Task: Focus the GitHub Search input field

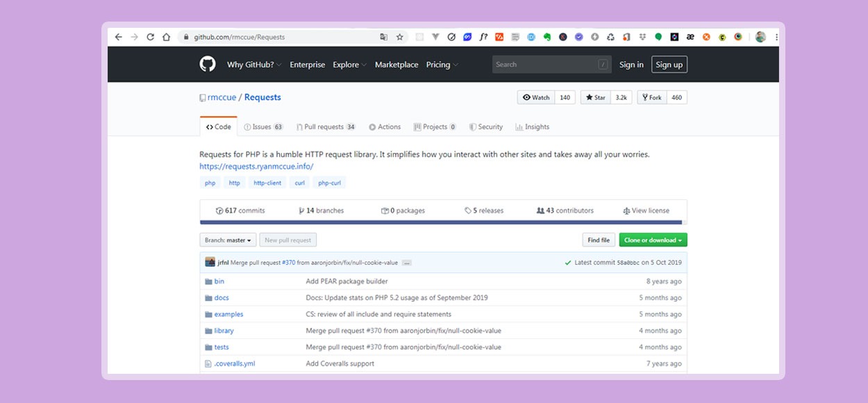Action: pos(552,65)
